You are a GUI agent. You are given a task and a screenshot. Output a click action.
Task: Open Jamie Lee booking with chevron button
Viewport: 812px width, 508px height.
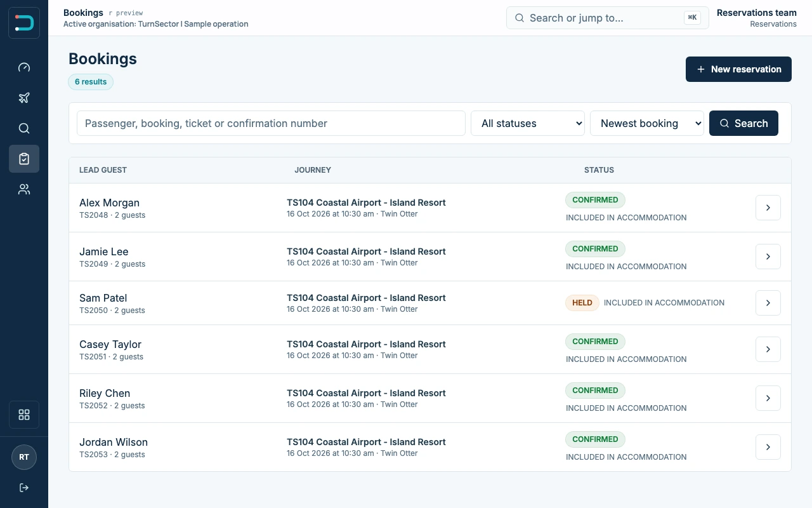[x=768, y=257]
